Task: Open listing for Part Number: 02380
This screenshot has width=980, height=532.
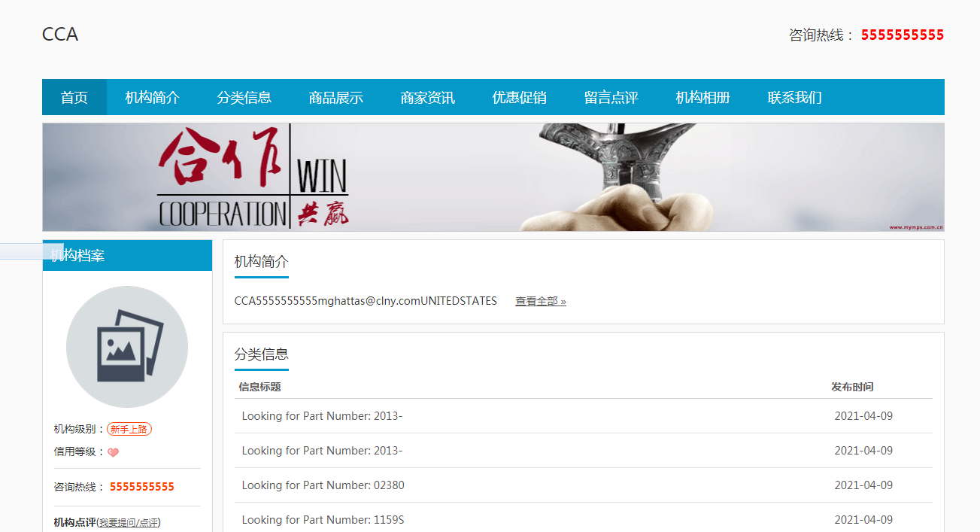Action: (323, 485)
